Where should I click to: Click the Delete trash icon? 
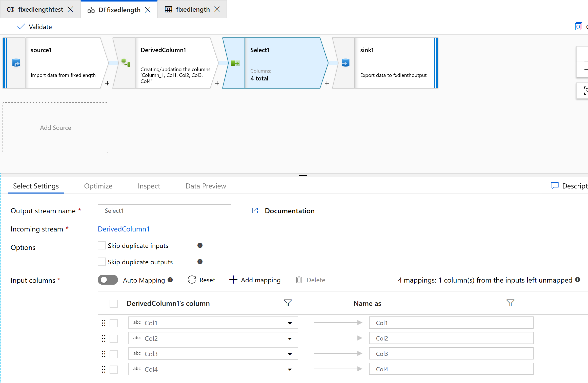point(299,280)
